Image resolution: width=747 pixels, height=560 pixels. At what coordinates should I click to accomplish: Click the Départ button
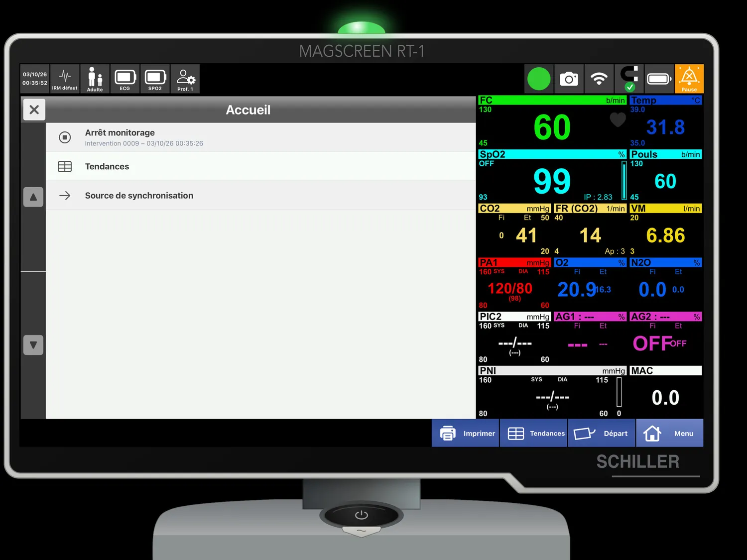pos(602,433)
